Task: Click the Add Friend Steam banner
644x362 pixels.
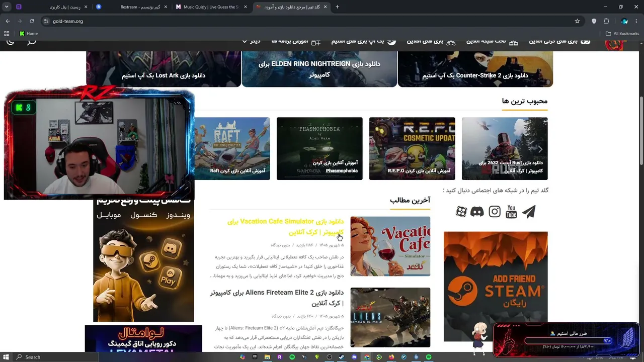Action: [496, 286]
